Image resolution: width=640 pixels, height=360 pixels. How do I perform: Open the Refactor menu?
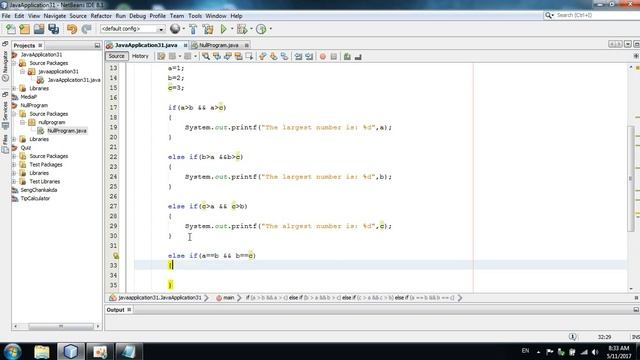101,16
